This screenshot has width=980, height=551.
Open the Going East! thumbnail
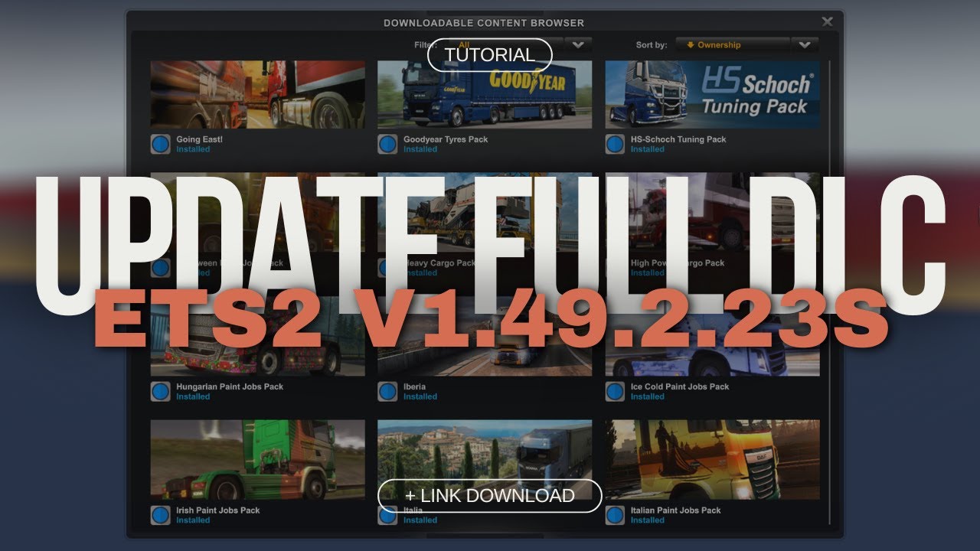(258, 94)
